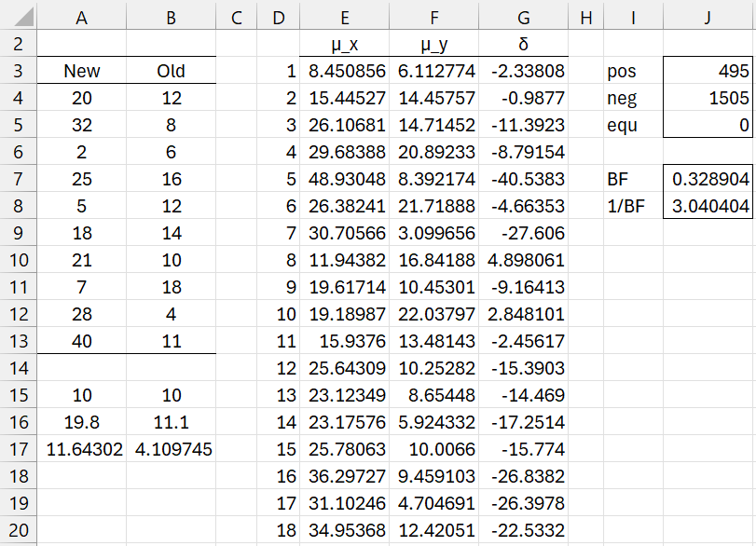Select cell with value -26.3978
Image resolution: width=756 pixels, height=546 pixels.
click(524, 503)
